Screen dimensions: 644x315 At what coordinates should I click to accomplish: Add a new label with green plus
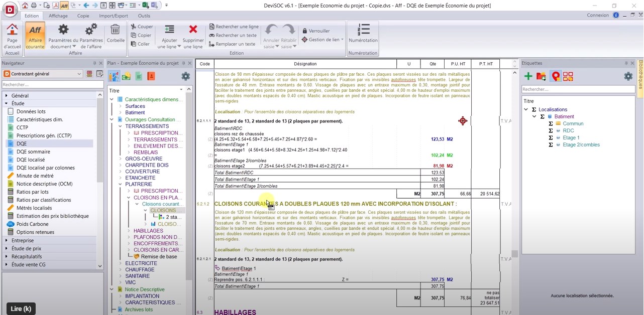pyautogui.click(x=528, y=76)
